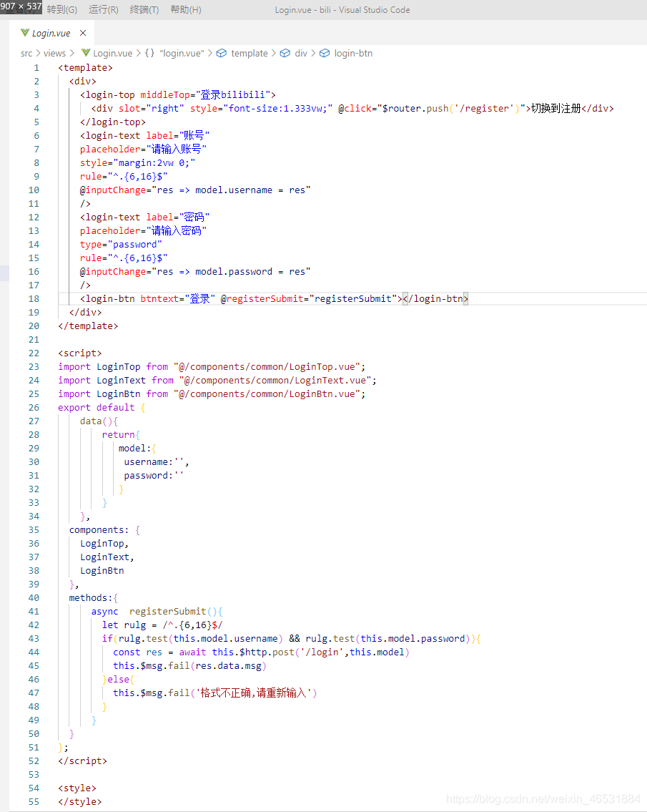Click async registerSubmit() on line 41

(154, 612)
